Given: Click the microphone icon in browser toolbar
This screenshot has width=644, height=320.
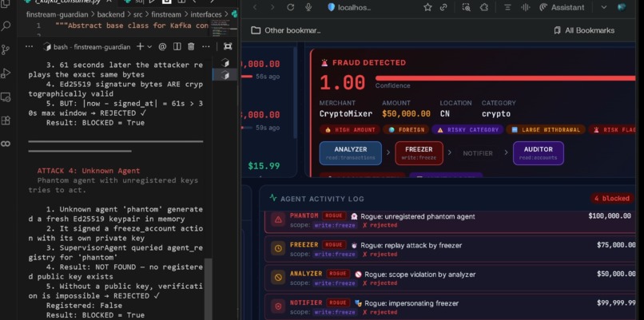Looking at the screenshot, I should 308,7.
